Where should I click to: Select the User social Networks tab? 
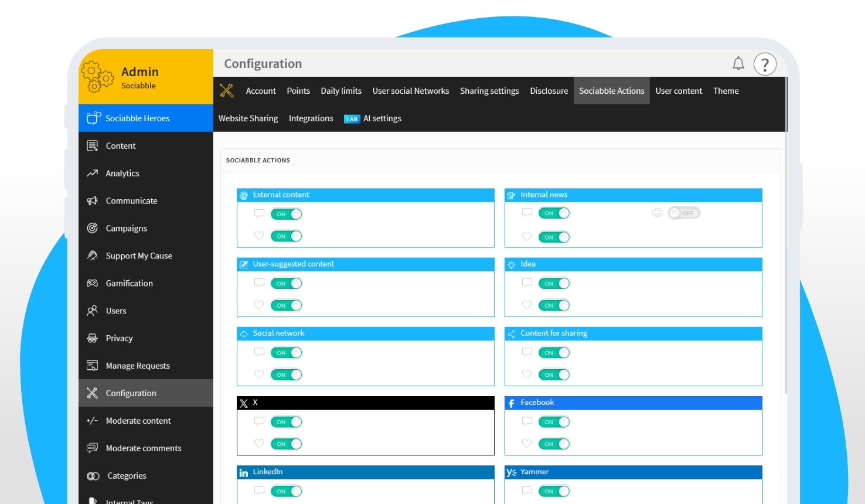click(x=411, y=91)
